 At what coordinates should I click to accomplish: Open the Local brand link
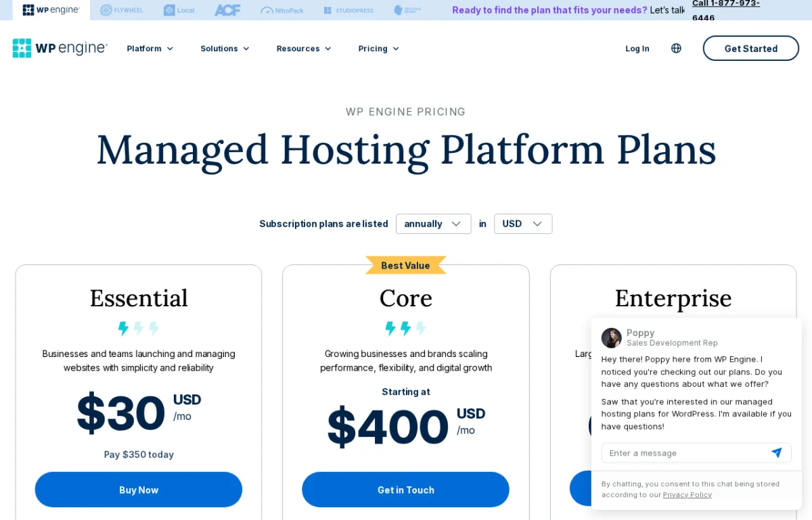pos(179,10)
